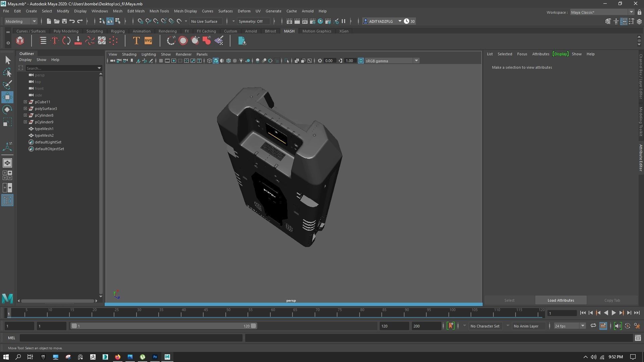The image size is (644, 362).
Task: Click the time slider at frame 60
Action: [x=273, y=313]
